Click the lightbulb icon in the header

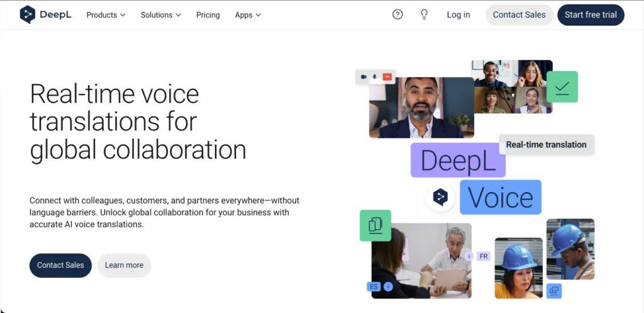(x=424, y=14)
